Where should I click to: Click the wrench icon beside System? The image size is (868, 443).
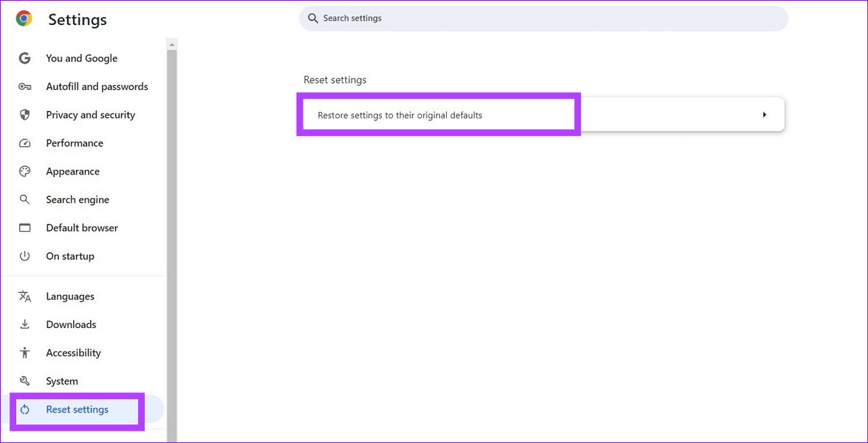pyautogui.click(x=24, y=381)
